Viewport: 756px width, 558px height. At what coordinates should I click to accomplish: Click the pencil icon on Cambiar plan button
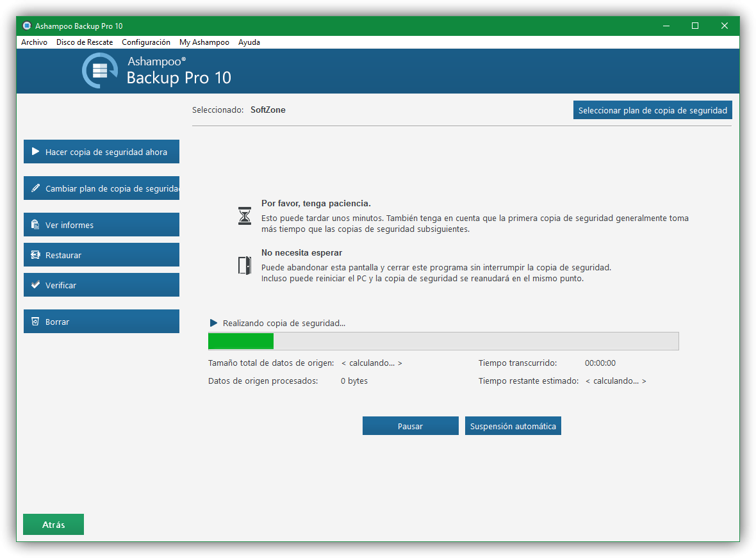[35, 188]
